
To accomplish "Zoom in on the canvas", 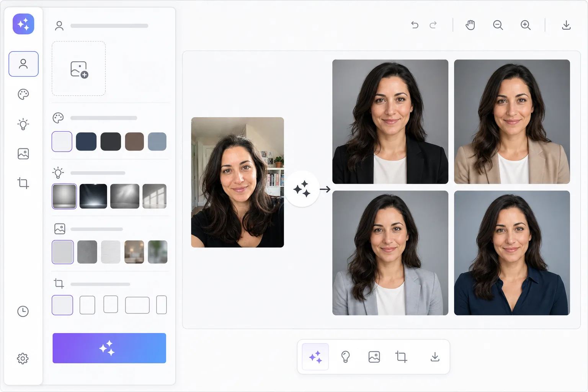I will coord(526,25).
